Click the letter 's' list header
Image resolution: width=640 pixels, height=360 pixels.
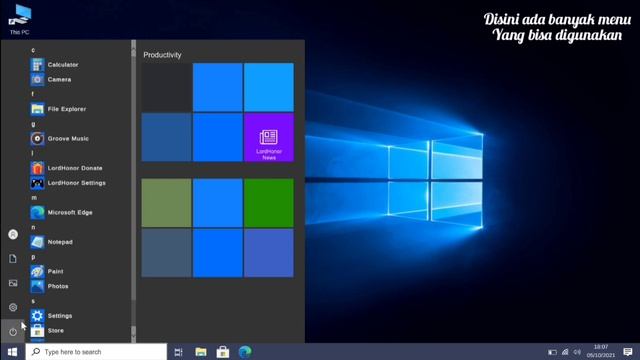[33, 301]
